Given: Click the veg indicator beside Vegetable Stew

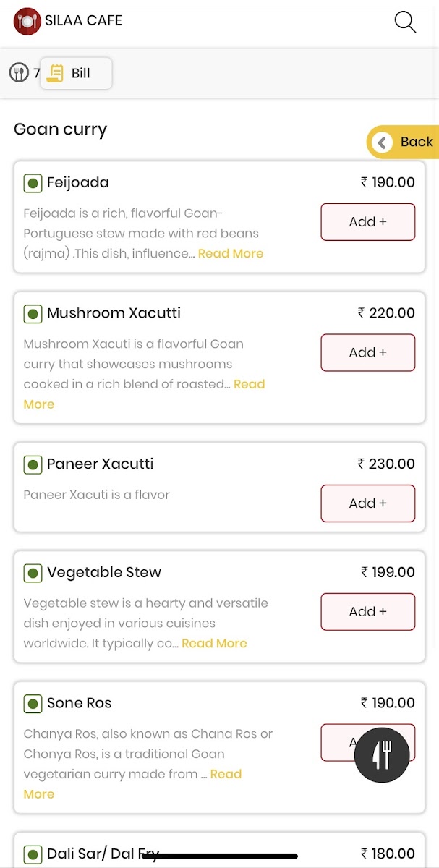Looking at the screenshot, I should (33, 574).
